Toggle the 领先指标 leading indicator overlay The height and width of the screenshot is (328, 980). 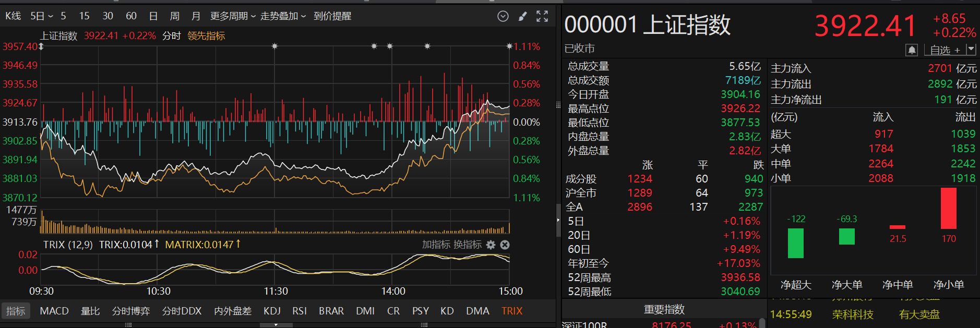tap(206, 35)
